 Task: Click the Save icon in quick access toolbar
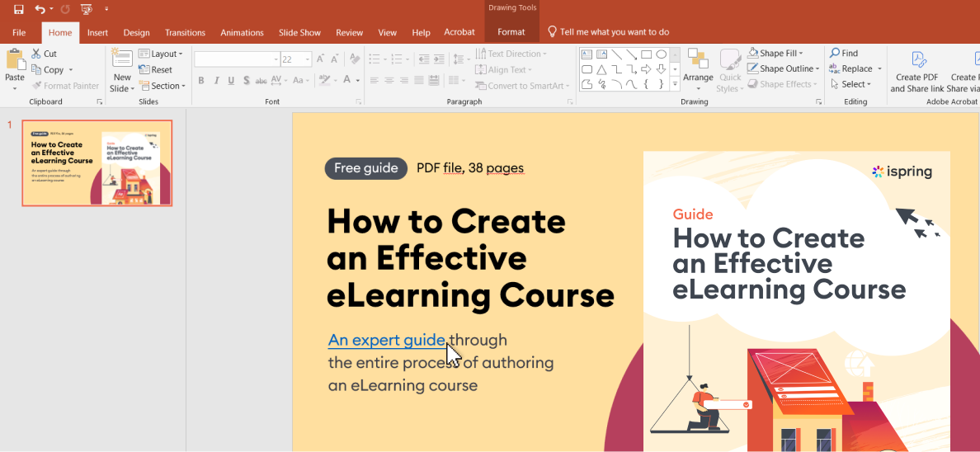[x=19, y=9]
